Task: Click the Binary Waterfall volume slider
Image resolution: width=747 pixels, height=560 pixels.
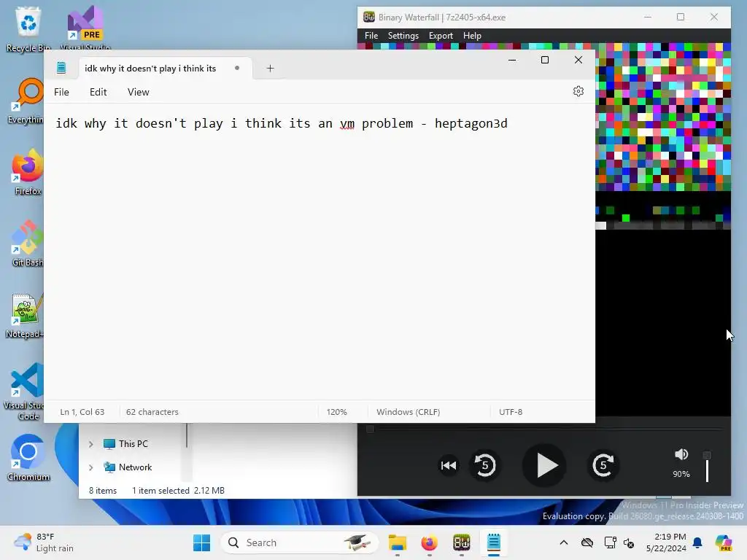Action: click(x=707, y=467)
